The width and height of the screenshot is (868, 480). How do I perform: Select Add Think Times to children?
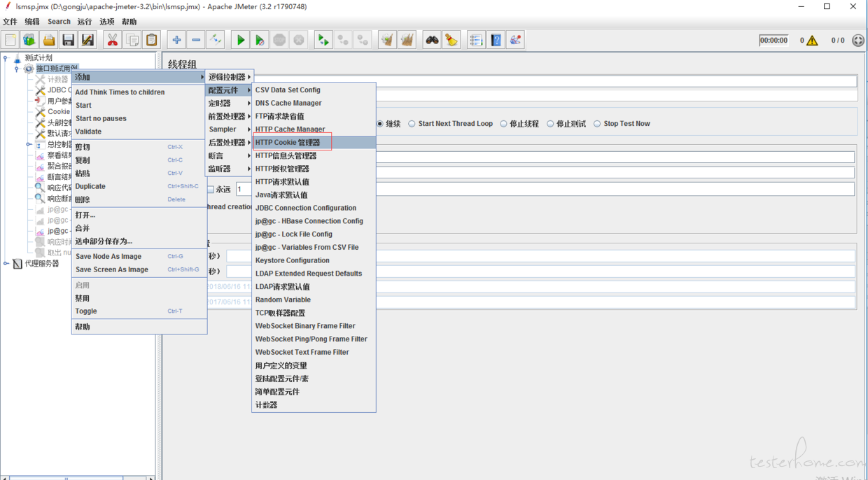139,92
